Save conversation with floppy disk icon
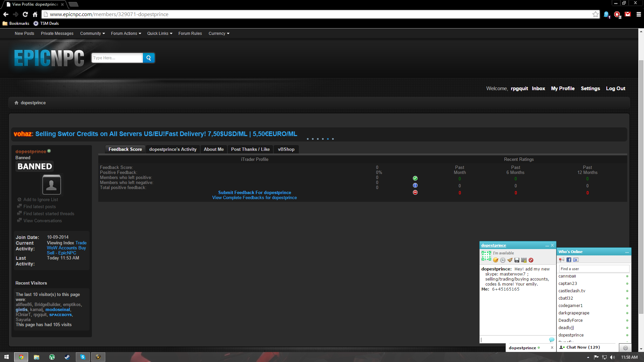The image size is (644, 362). (x=517, y=260)
